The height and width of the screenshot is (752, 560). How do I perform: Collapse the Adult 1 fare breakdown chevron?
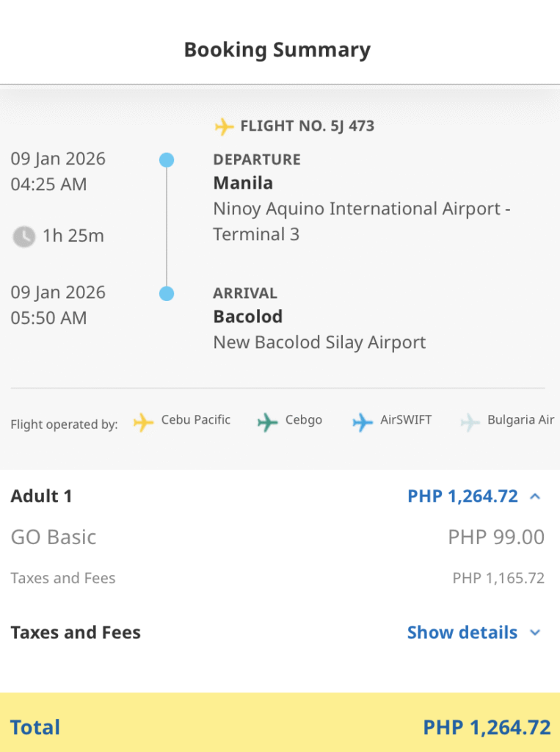coord(535,496)
